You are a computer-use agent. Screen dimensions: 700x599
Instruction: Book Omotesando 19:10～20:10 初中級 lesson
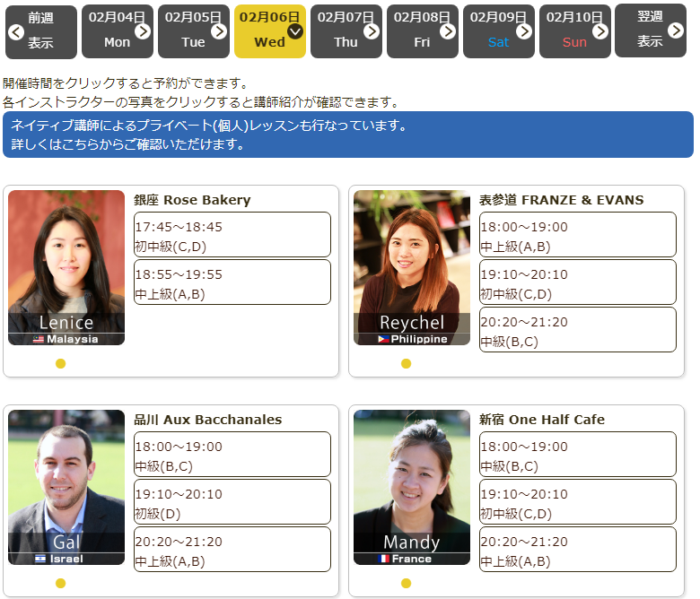pyautogui.click(x=577, y=282)
